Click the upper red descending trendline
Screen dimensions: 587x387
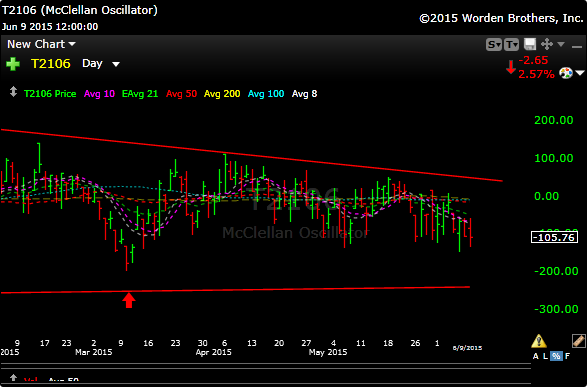[x=252, y=155]
